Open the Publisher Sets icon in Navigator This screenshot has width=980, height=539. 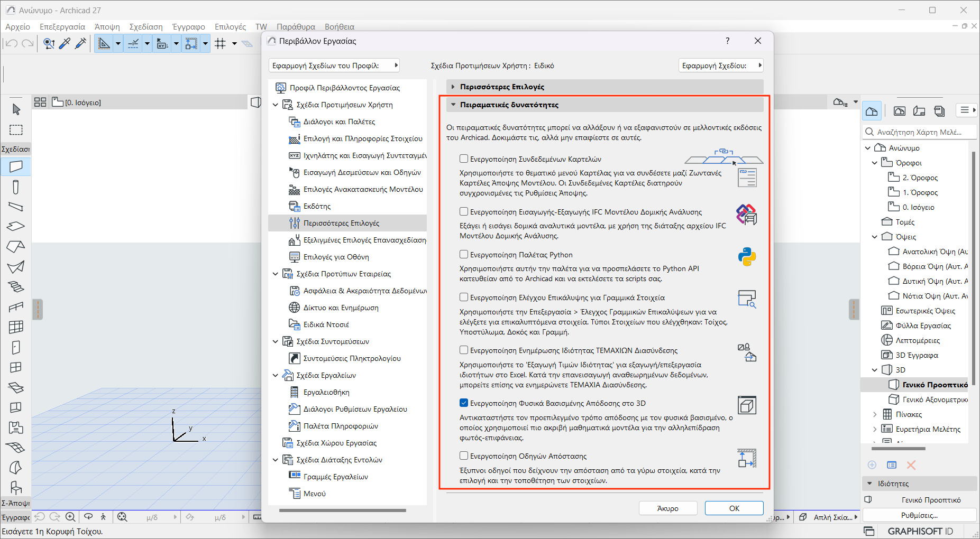point(939,110)
